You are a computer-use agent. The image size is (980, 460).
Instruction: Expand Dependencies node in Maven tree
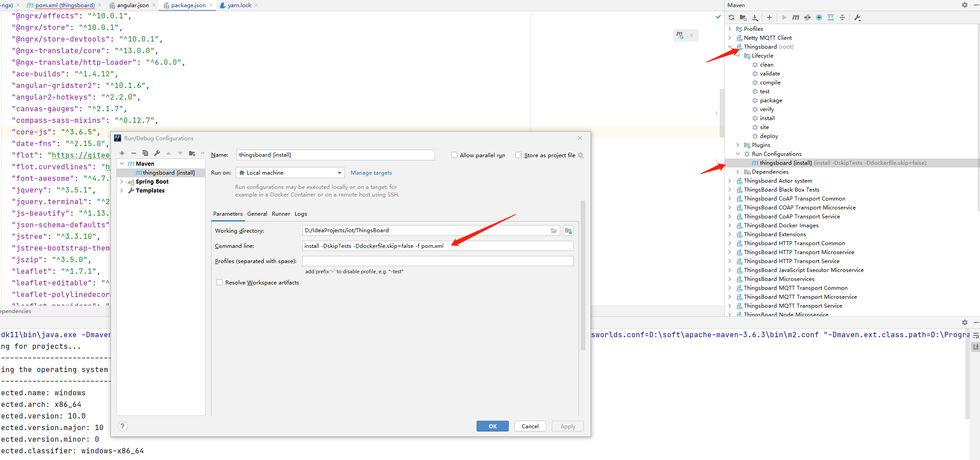point(738,172)
